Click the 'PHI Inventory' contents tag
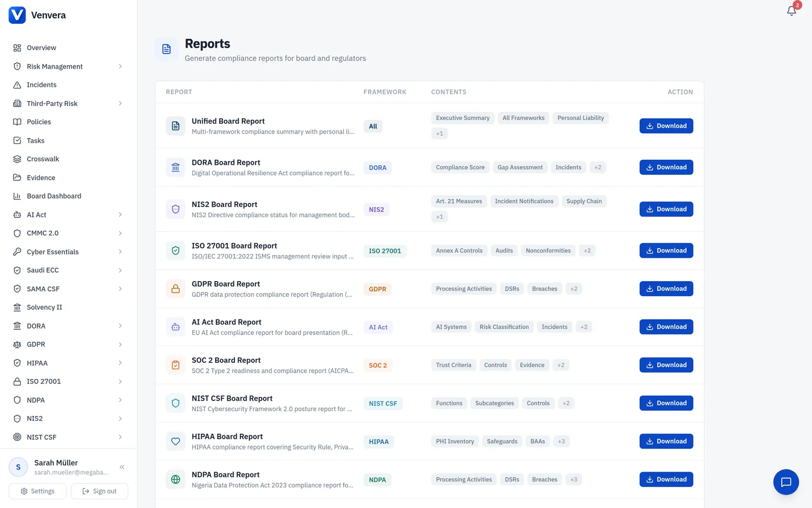The width and height of the screenshot is (812, 508). click(x=455, y=441)
